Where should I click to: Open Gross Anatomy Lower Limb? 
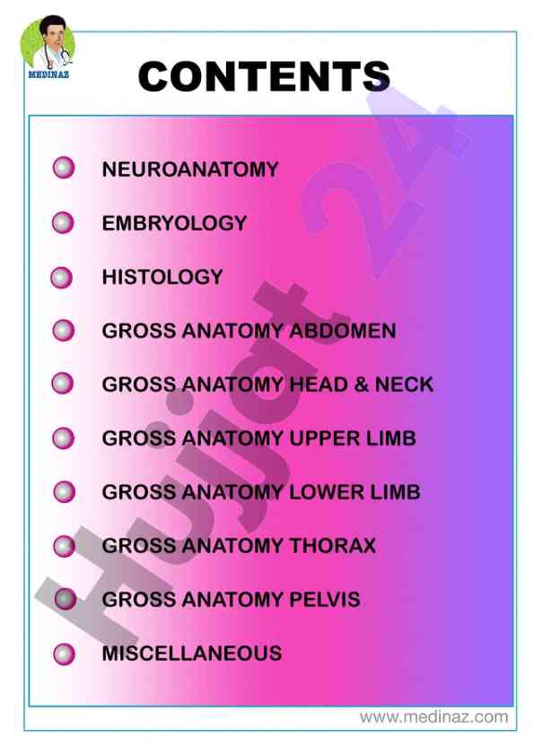point(261,492)
